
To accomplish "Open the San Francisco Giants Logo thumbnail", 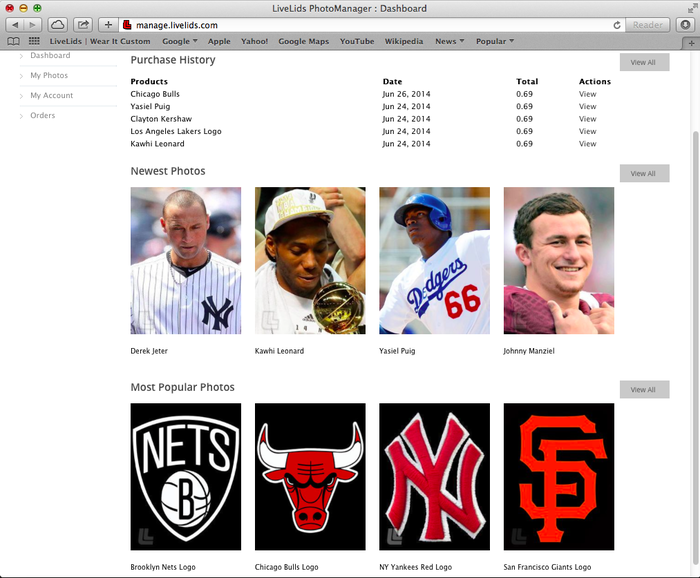I will tap(559, 477).
